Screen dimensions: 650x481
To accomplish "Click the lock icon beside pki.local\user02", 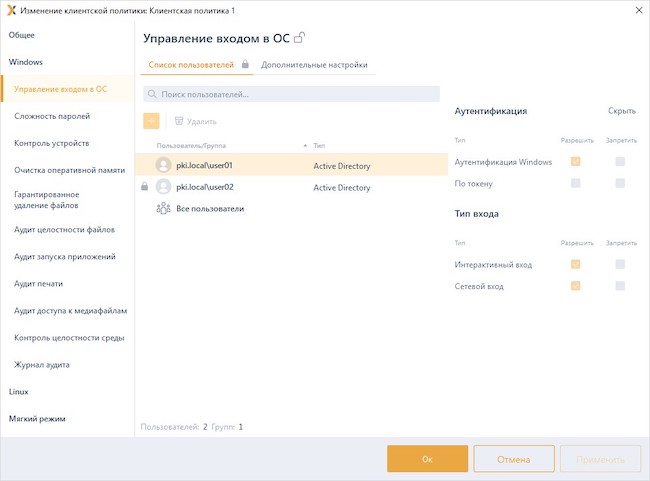I will 145,187.
